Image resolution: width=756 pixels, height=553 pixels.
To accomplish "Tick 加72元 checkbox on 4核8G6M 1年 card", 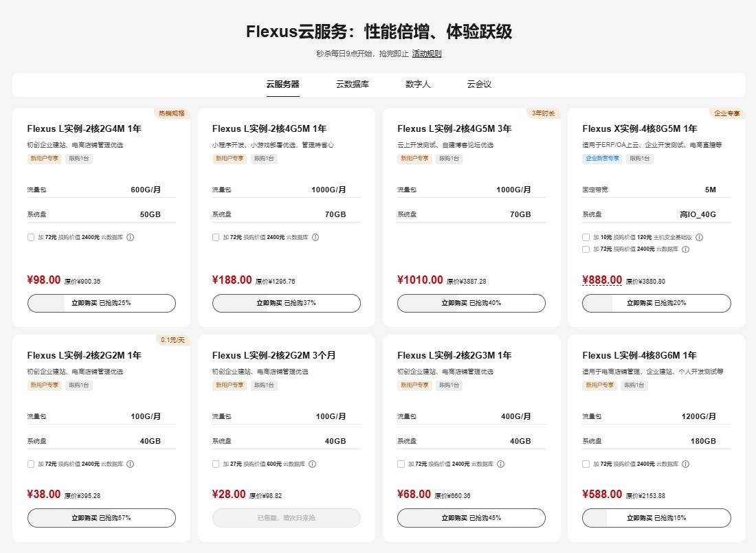I will [586, 464].
